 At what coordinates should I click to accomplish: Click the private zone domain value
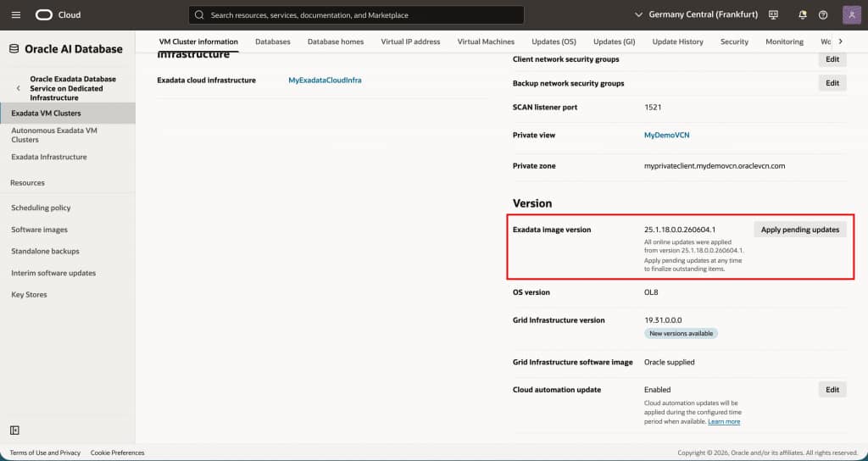[x=714, y=166]
